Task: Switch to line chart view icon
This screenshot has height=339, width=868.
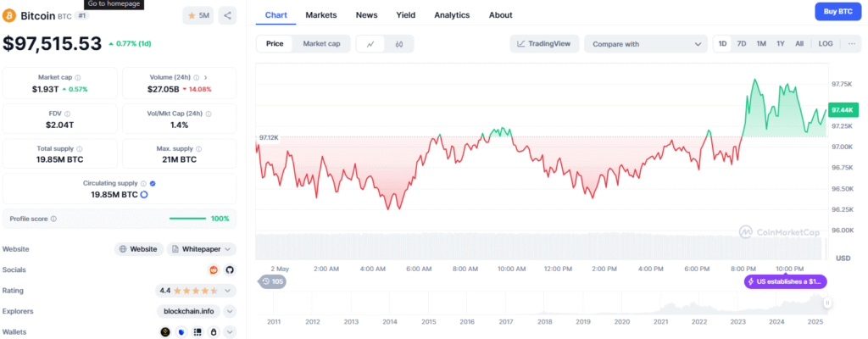Action: click(x=371, y=44)
